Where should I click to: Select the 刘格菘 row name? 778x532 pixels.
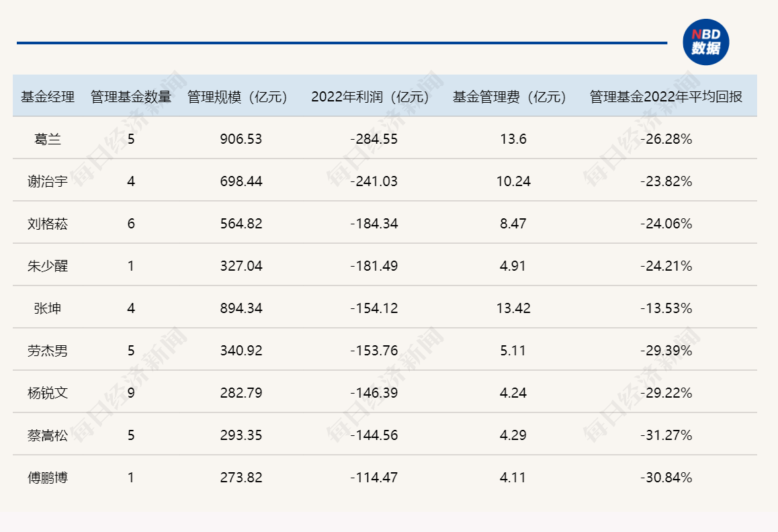tap(48, 224)
